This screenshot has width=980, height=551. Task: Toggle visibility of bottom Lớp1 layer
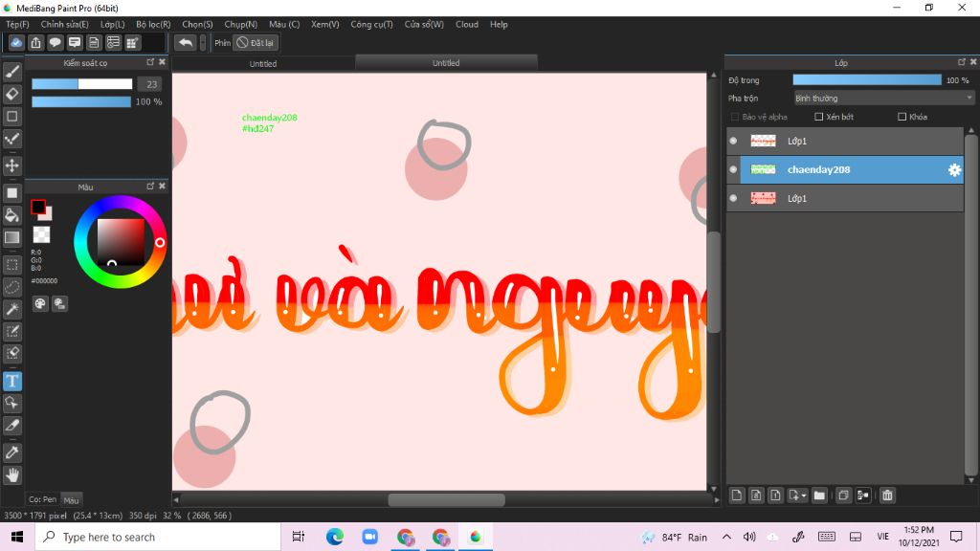coord(733,198)
